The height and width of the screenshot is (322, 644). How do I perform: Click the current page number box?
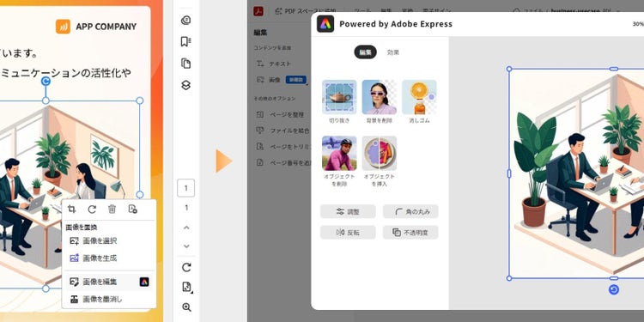pyautogui.click(x=186, y=188)
